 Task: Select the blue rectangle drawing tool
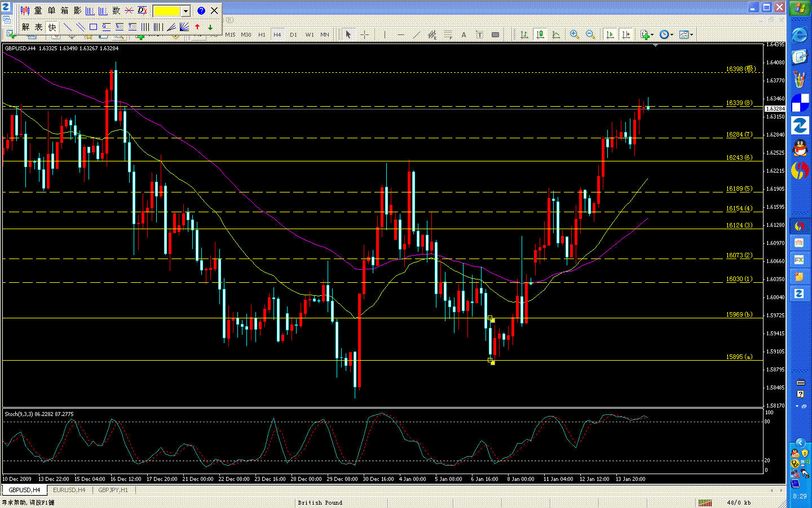coord(94,27)
